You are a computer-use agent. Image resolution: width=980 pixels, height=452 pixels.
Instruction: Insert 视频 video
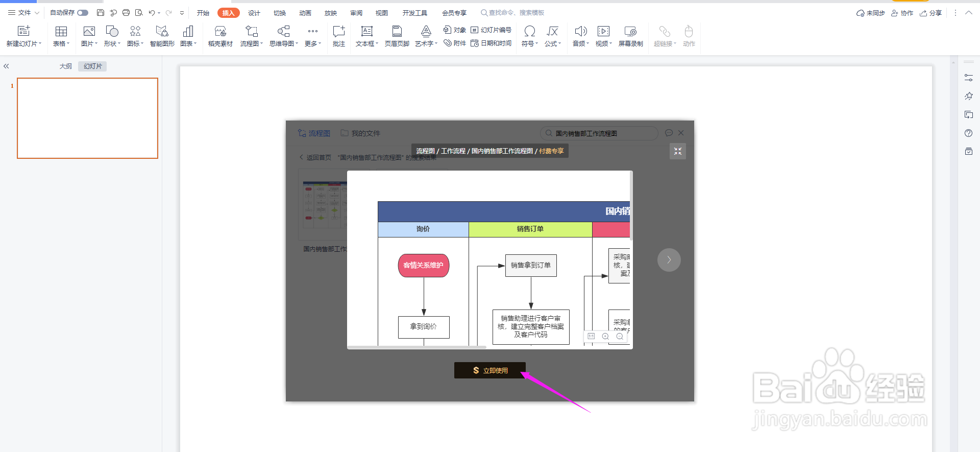(604, 36)
